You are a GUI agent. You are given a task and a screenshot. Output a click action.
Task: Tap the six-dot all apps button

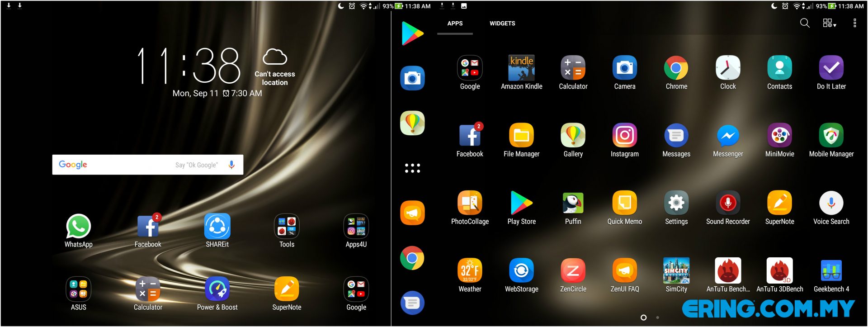[412, 168]
